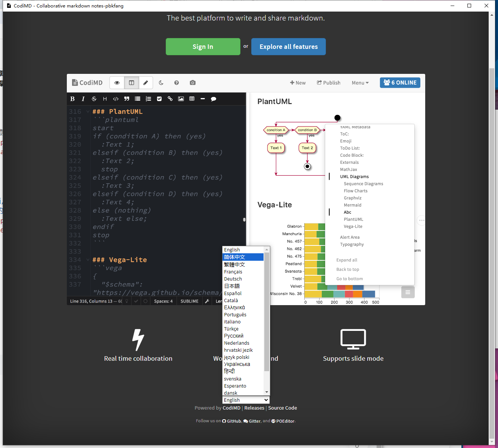This screenshot has width=498, height=448.
Task: Toggle bold formatting in editor toolbar
Action: [72, 99]
